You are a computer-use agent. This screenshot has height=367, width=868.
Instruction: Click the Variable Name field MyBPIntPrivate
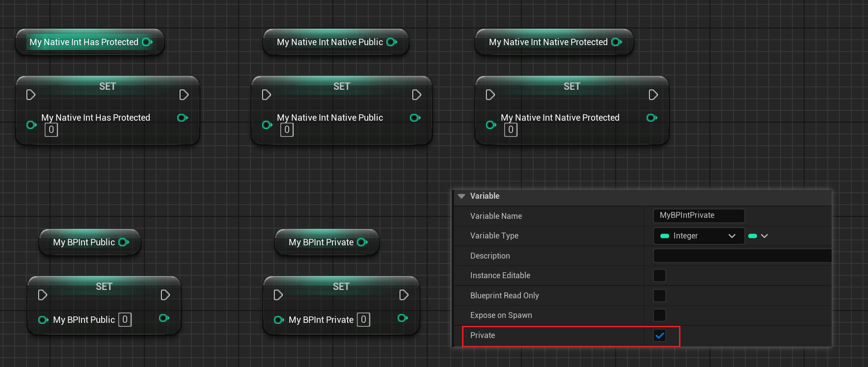click(698, 215)
